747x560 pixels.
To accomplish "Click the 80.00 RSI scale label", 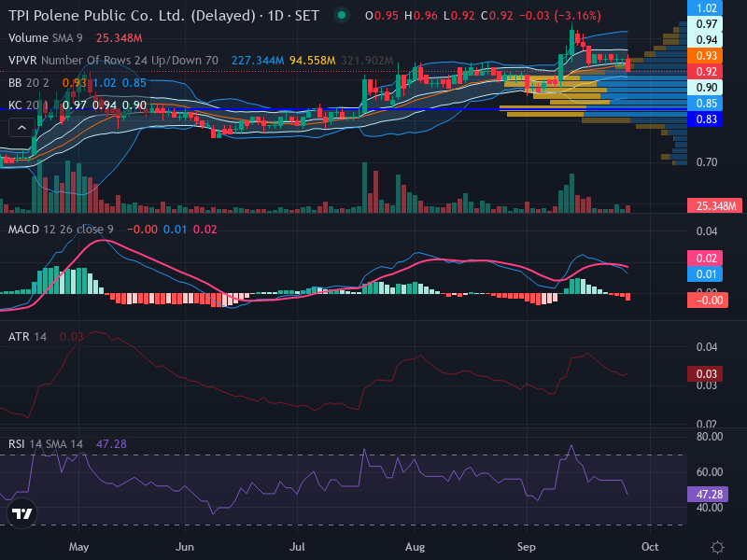I will click(710, 437).
